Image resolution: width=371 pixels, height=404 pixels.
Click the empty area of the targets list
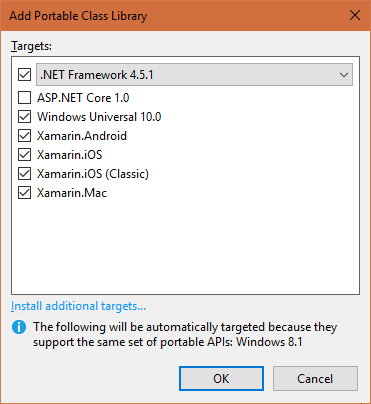pos(185,247)
